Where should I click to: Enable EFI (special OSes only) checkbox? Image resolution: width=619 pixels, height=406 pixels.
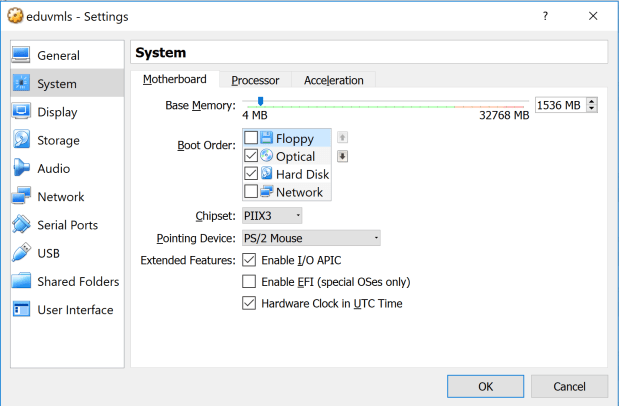point(249,282)
